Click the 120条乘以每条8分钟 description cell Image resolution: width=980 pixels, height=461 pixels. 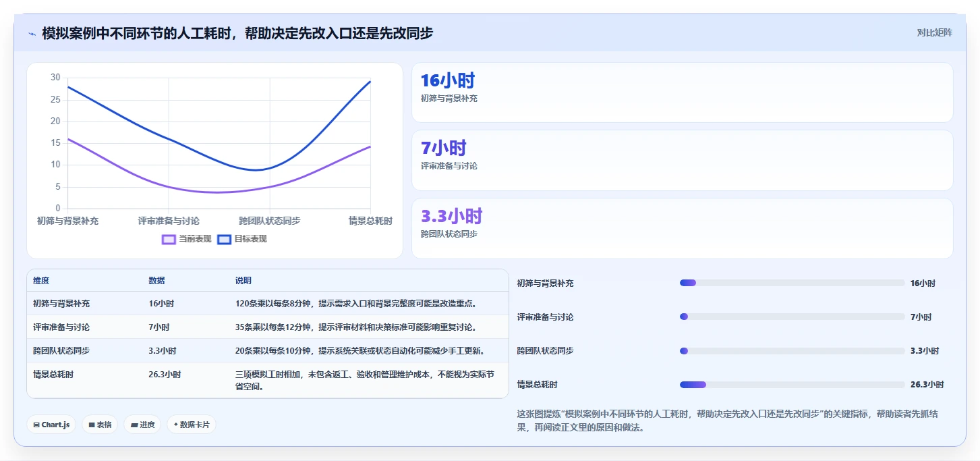click(356, 304)
